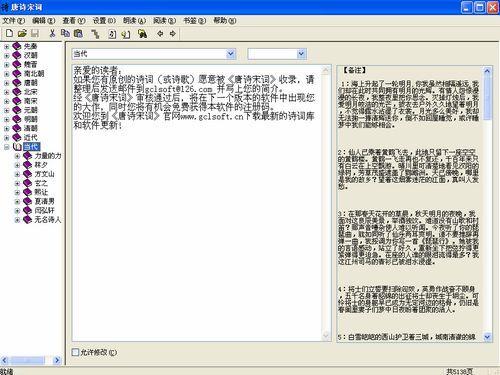Click the Copy toolbar icon

pos(65,33)
